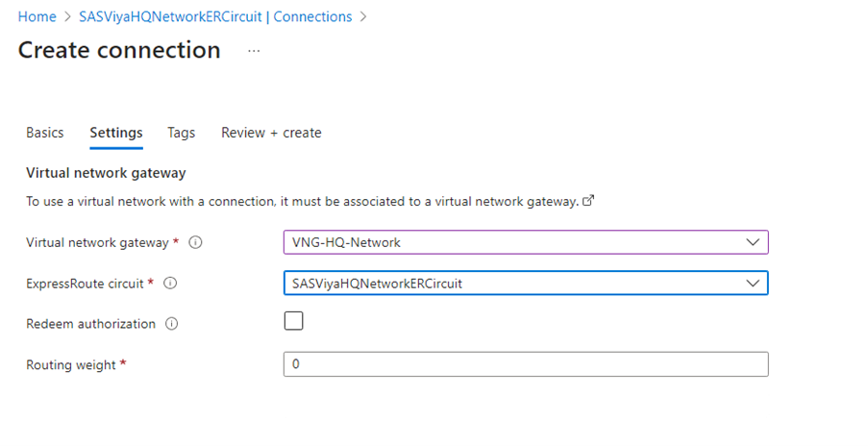
Task: Open SASViyaHQNetworkERCircuit | Connections breadcrumb
Action: point(215,17)
